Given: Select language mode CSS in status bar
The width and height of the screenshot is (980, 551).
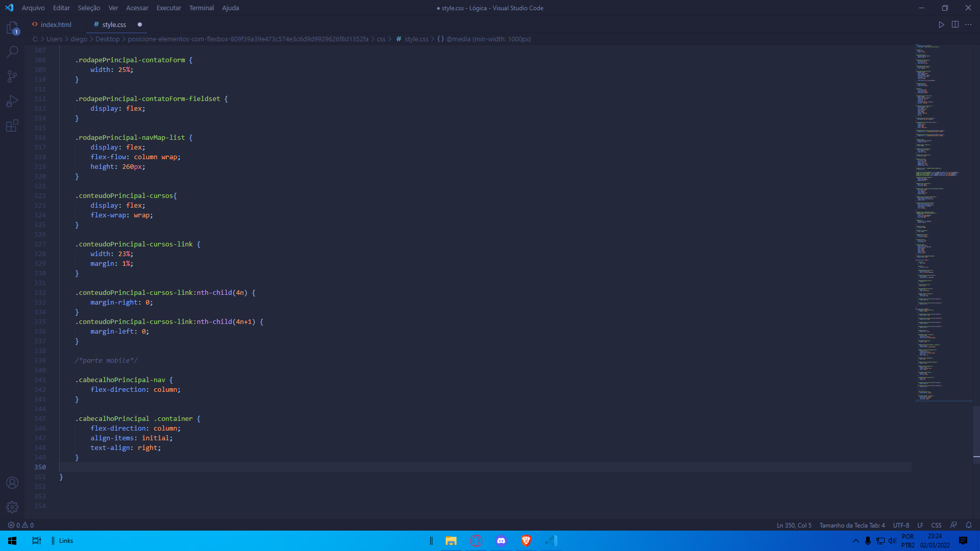Looking at the screenshot, I should click(936, 525).
